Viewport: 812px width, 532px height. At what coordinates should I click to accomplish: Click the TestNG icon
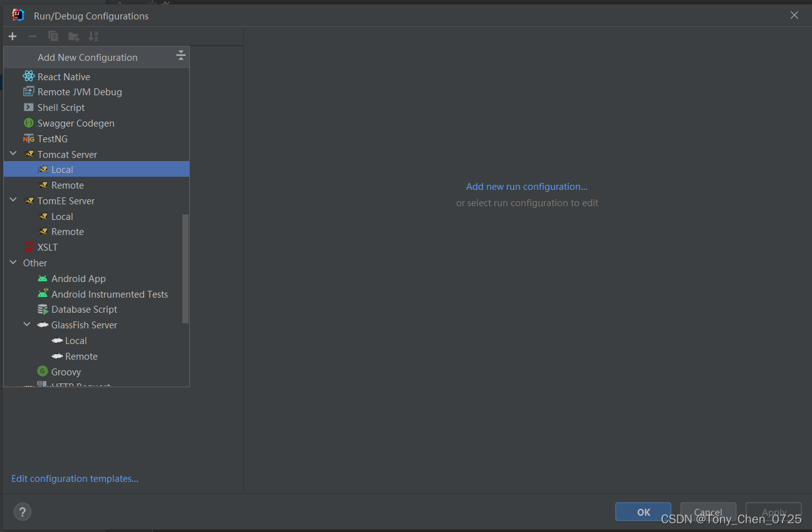pyautogui.click(x=28, y=138)
